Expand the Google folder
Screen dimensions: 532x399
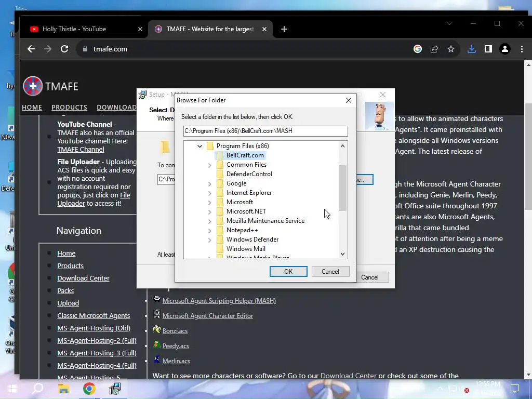210,183
